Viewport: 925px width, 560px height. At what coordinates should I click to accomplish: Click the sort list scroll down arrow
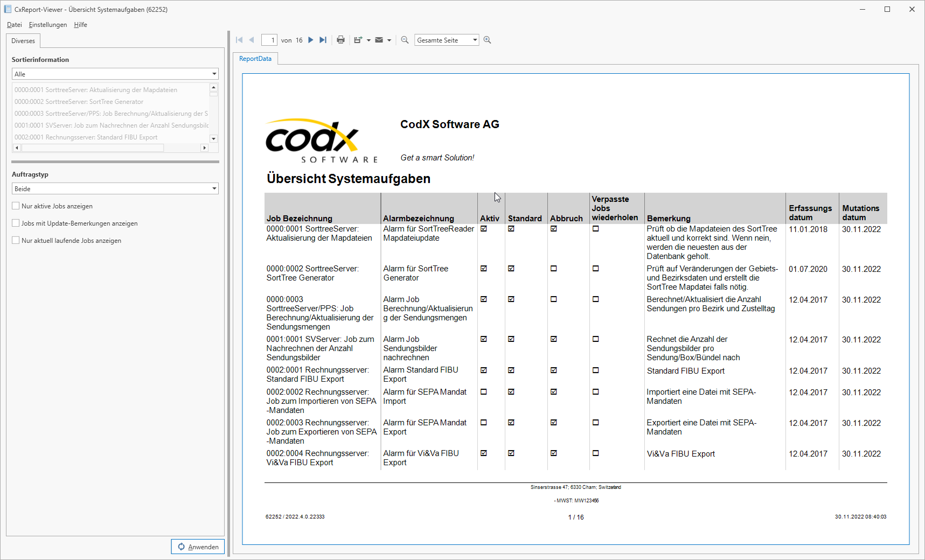[x=214, y=139]
